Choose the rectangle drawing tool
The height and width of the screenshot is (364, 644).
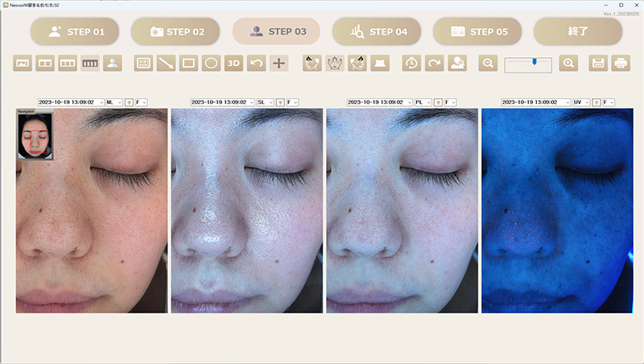click(188, 63)
